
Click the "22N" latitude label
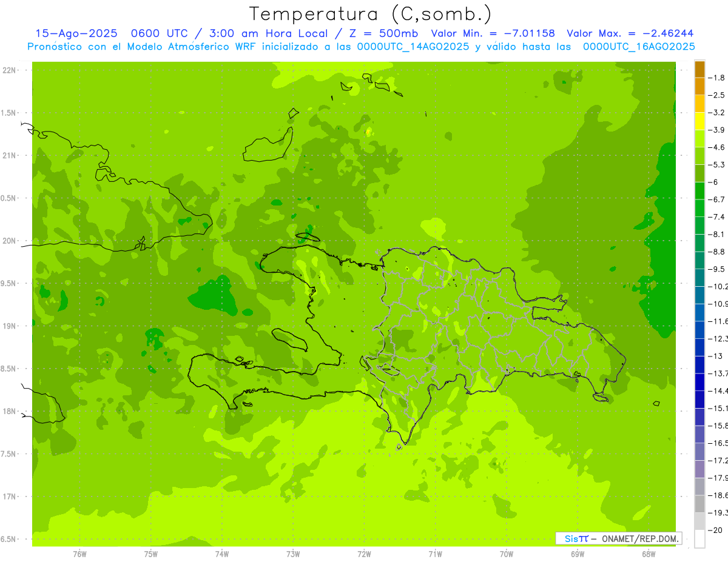(9, 70)
